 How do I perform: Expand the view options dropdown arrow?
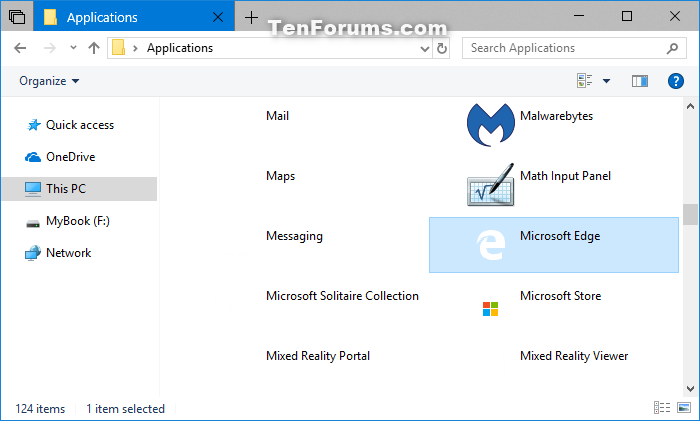point(606,81)
